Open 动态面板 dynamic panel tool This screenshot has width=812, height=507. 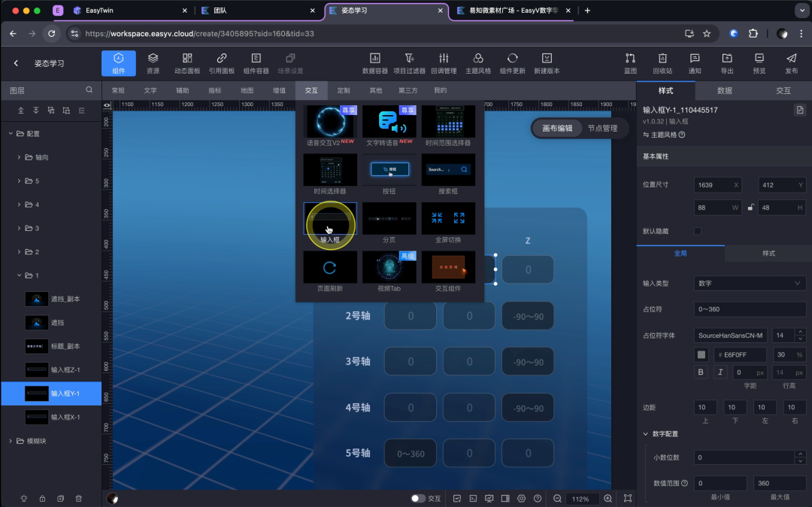[x=187, y=63]
